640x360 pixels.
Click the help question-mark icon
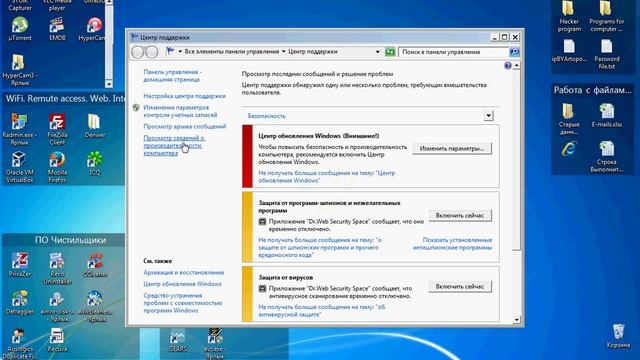click(507, 65)
